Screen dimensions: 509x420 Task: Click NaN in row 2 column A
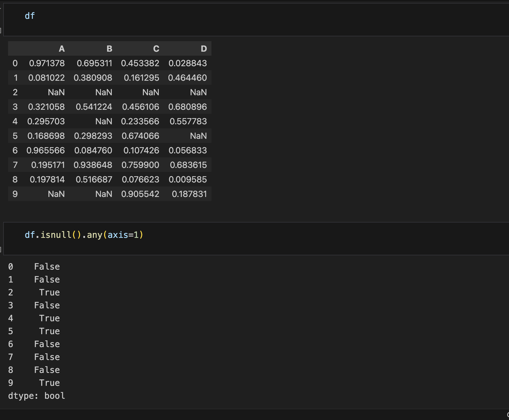(x=56, y=92)
